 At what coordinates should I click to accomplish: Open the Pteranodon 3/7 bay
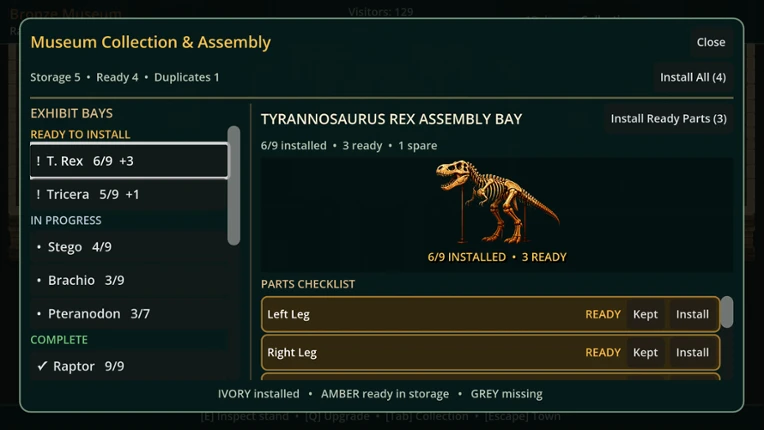129,314
